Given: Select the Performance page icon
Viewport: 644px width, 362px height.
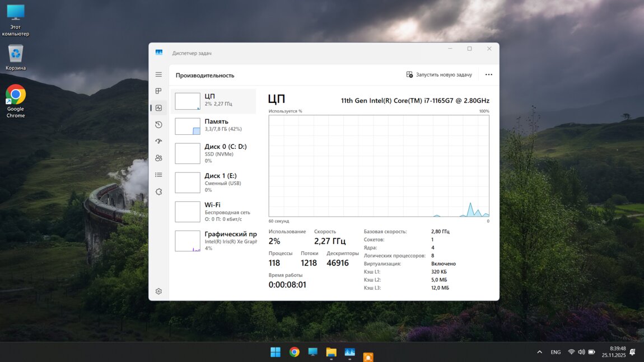Looking at the screenshot, I should point(158,108).
